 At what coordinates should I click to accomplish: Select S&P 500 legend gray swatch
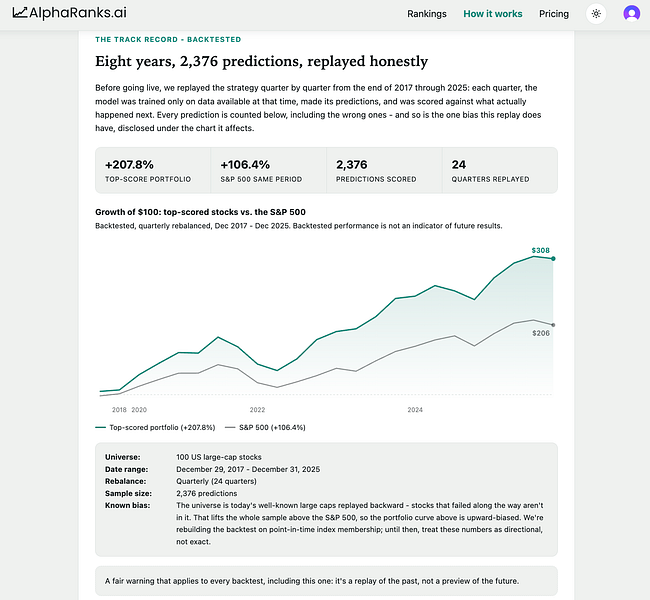230,428
